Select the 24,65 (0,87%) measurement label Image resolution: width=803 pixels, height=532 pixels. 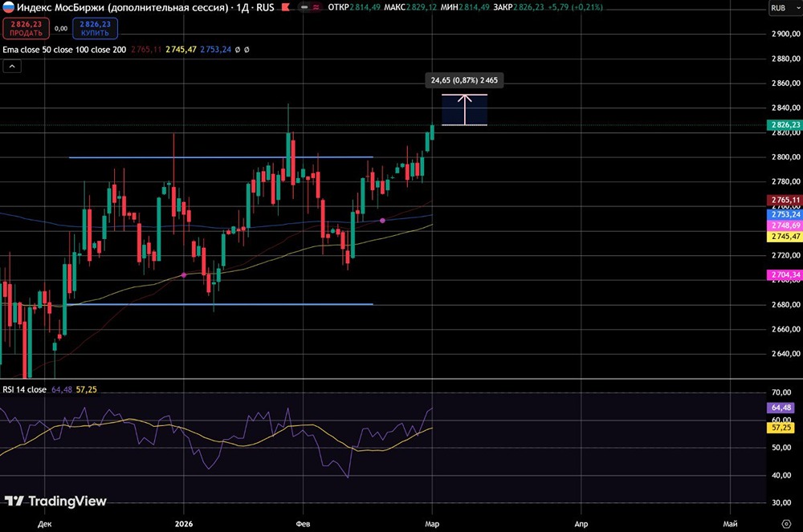click(x=464, y=81)
